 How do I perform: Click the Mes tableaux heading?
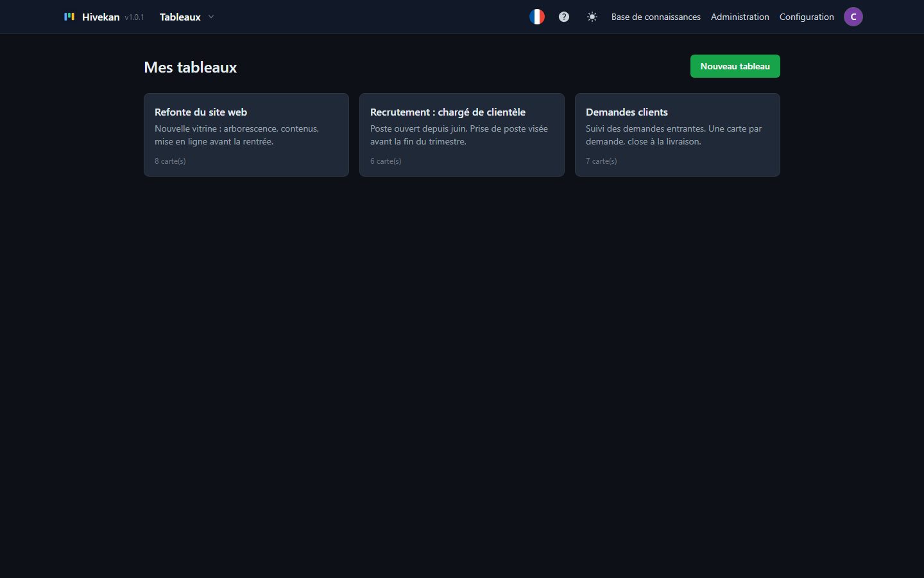(x=191, y=67)
